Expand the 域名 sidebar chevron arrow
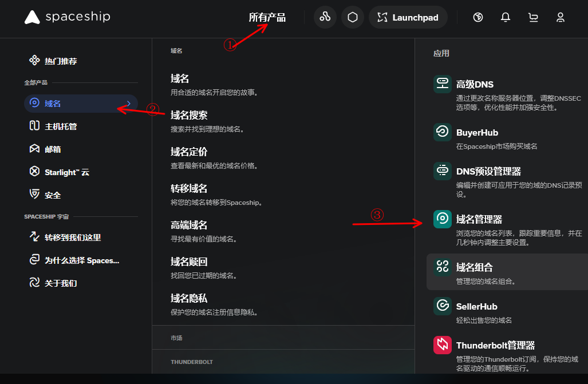 point(129,104)
